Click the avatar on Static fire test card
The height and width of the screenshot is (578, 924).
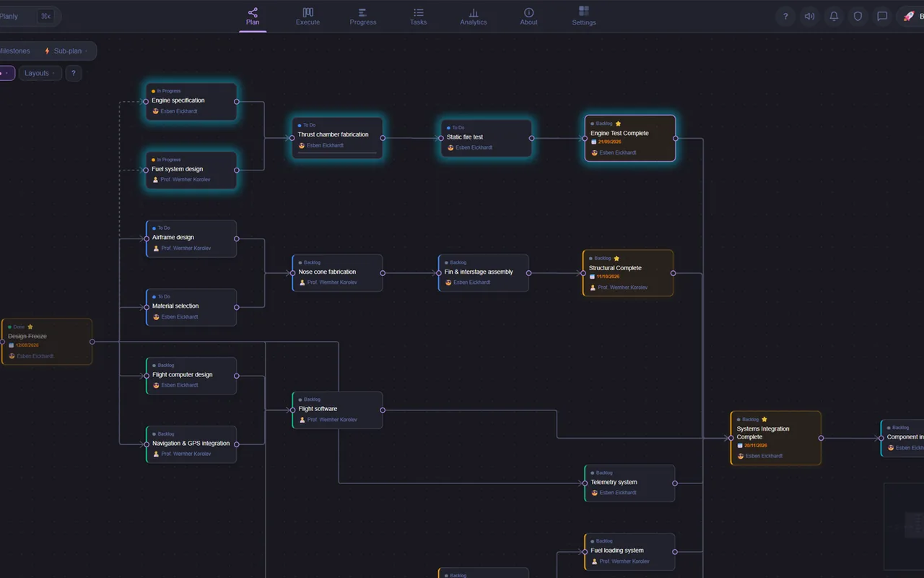[x=450, y=147]
